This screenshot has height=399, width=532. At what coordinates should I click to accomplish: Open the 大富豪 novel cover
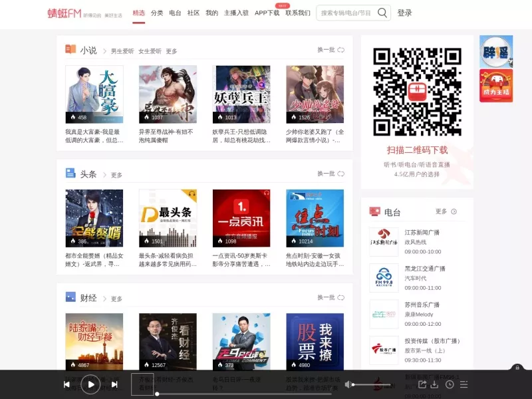[94, 94]
